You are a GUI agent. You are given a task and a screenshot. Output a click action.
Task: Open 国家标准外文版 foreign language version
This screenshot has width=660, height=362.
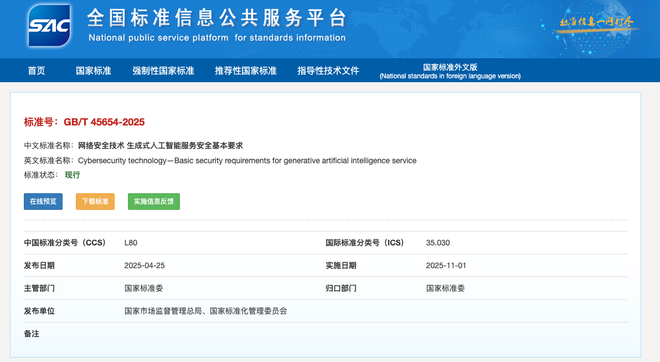click(x=450, y=71)
